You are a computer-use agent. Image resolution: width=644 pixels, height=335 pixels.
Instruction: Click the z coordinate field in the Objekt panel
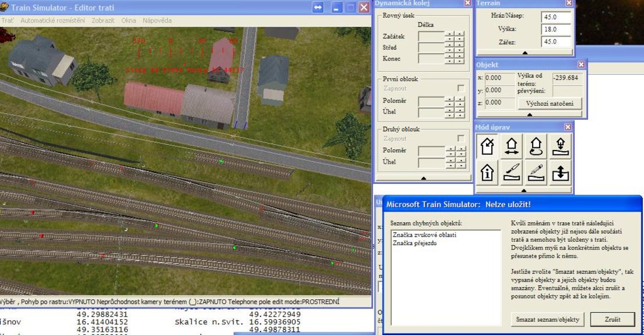point(499,103)
